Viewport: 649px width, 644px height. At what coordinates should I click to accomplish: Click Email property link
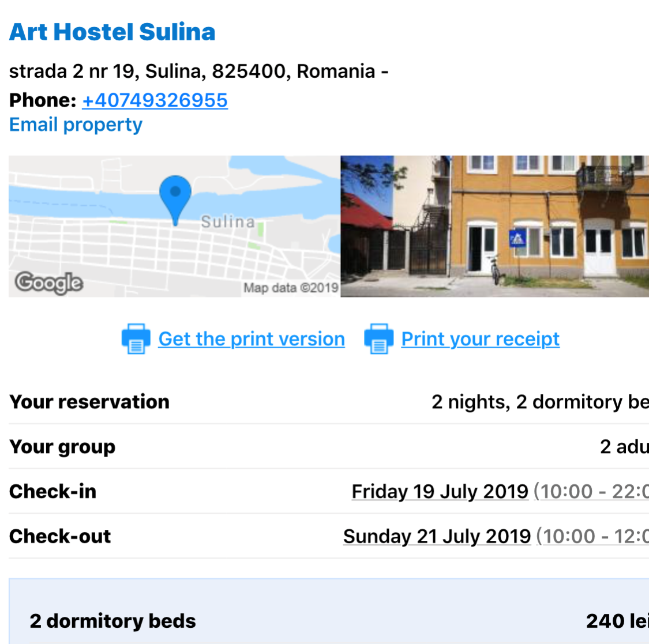pyautogui.click(x=76, y=125)
